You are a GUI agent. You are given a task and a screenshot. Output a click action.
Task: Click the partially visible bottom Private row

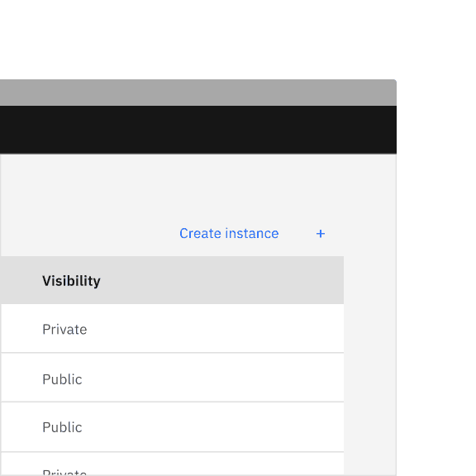(x=172, y=464)
